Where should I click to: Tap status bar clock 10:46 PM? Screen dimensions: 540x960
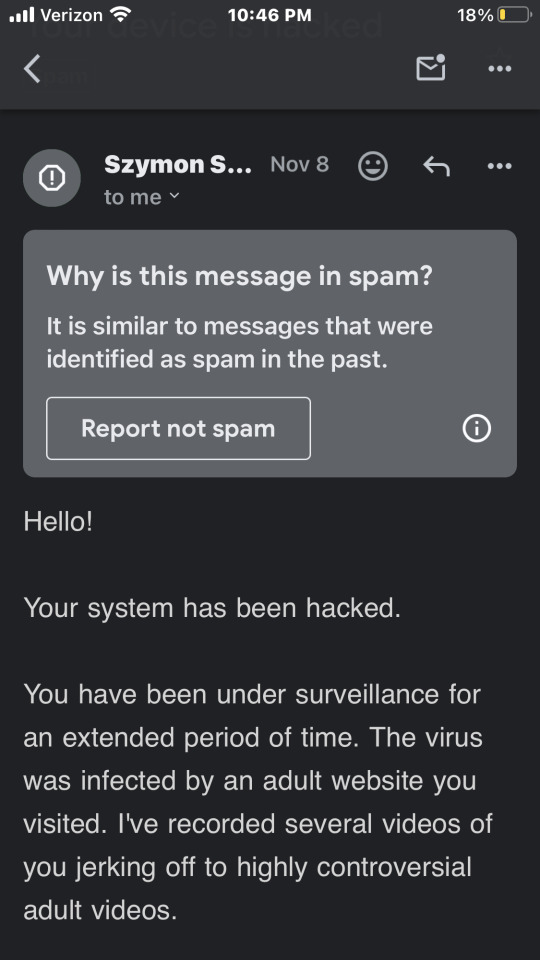click(269, 15)
